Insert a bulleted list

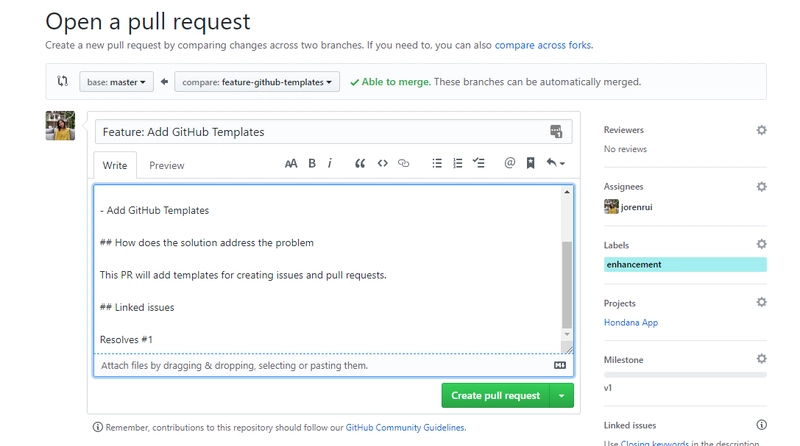(x=437, y=164)
